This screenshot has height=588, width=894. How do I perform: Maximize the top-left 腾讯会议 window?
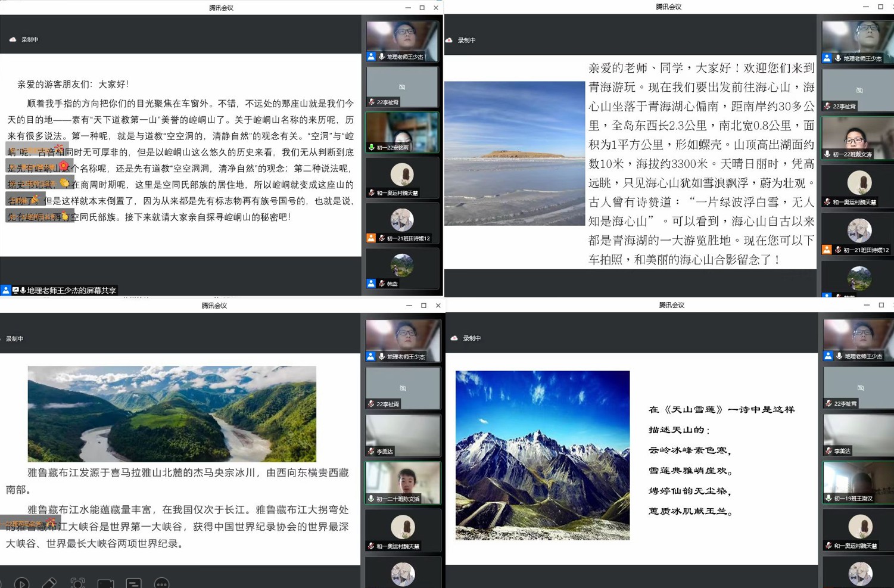click(x=422, y=8)
